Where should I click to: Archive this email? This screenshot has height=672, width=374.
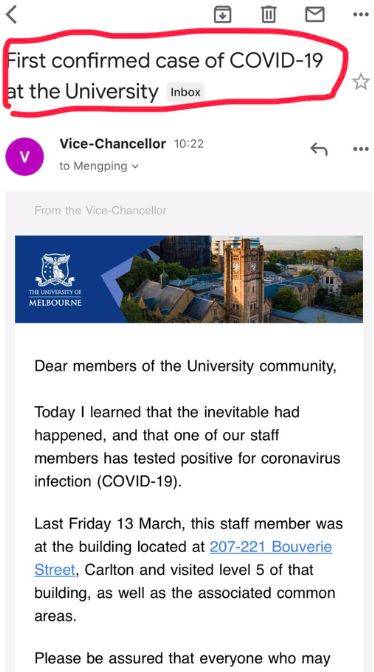222,15
